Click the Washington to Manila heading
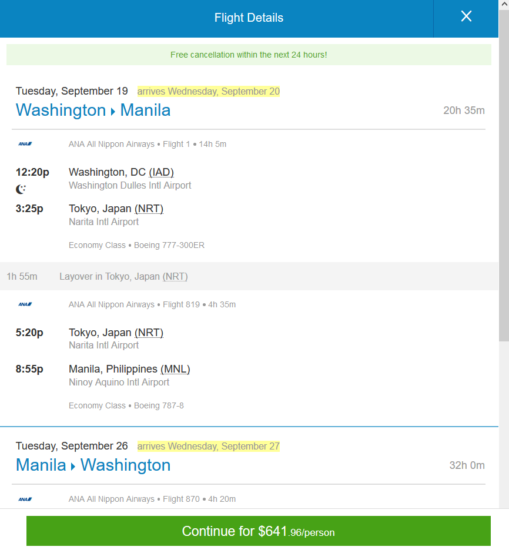Viewport: 509px width, 550px height. tap(93, 110)
